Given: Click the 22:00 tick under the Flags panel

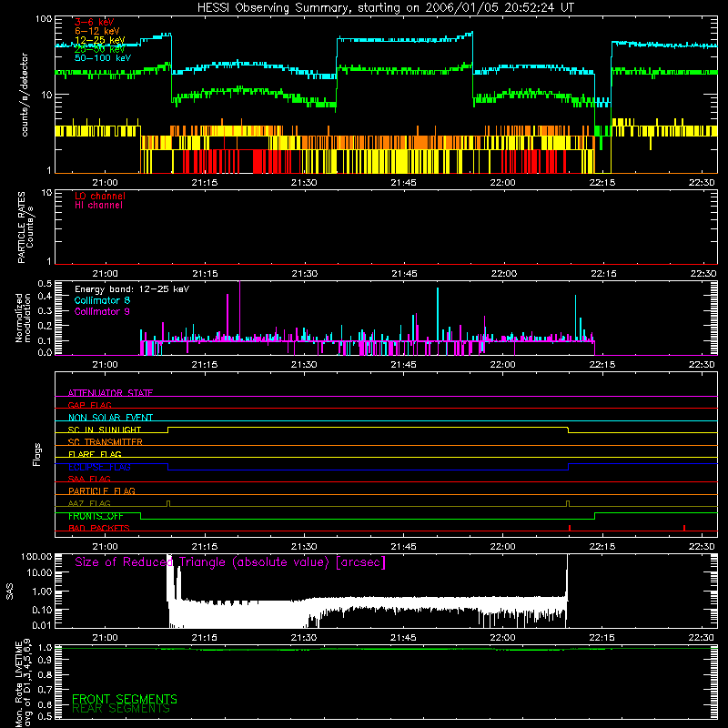Looking at the screenshot, I should coord(503,547).
